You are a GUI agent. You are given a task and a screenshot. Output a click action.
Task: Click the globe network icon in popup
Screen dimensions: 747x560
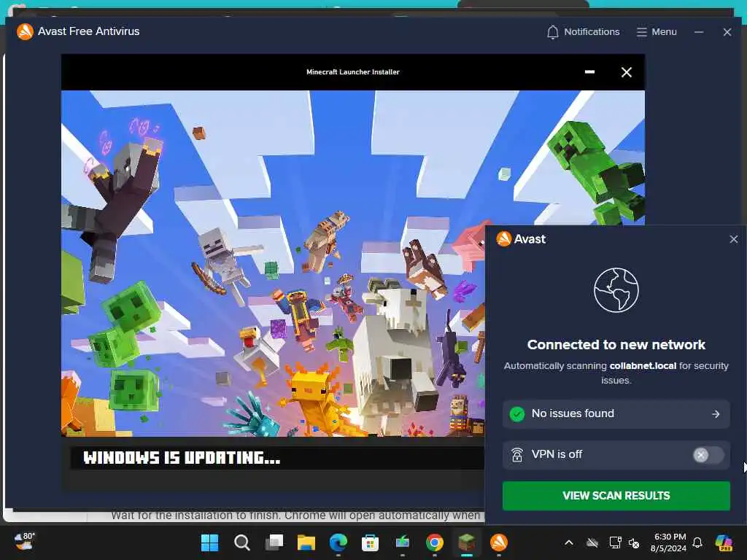pos(616,290)
